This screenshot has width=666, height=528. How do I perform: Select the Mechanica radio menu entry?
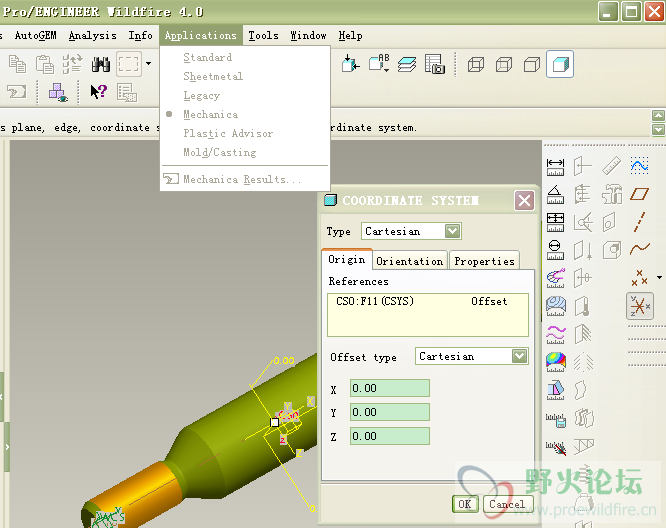coord(211,114)
